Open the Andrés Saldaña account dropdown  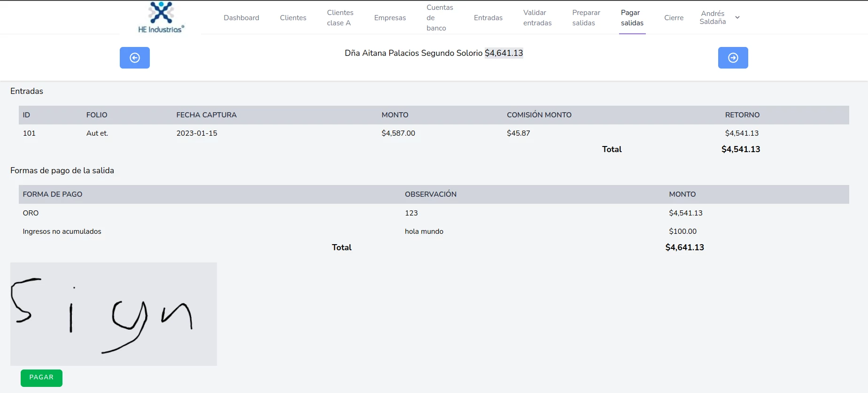point(713,17)
